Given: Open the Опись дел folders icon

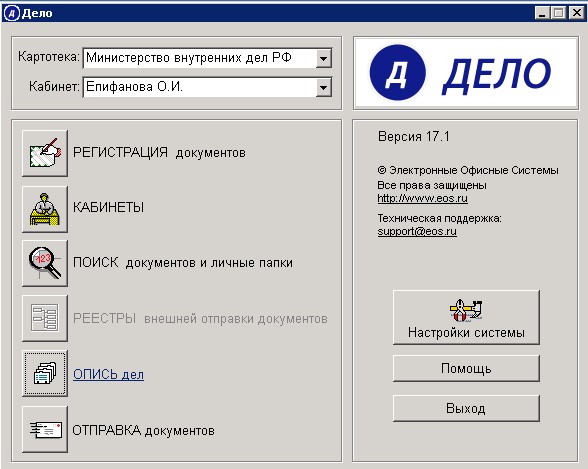Looking at the screenshot, I should pos(45,373).
